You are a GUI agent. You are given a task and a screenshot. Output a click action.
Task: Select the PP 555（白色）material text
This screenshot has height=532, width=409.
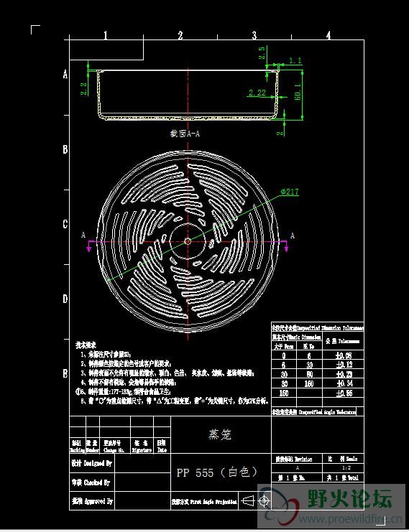[x=217, y=472]
